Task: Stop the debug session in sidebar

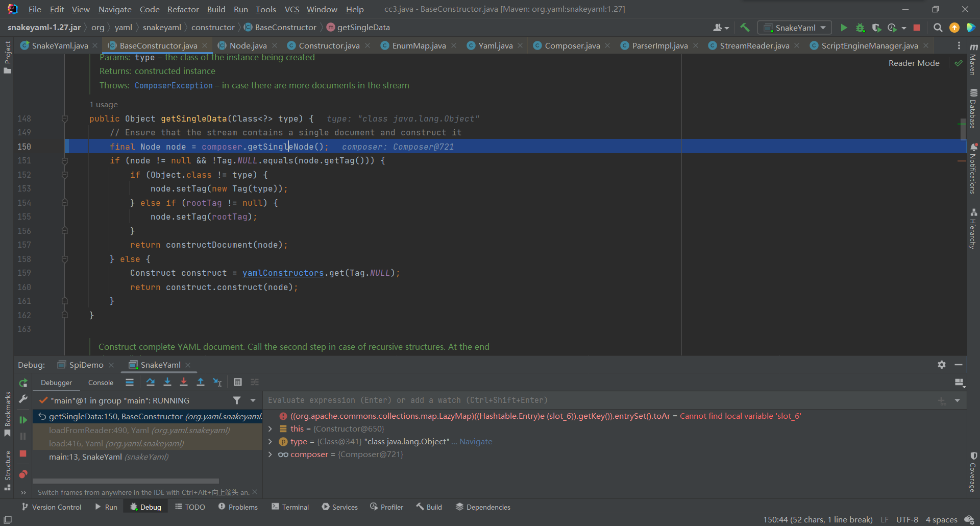Action: point(23,453)
